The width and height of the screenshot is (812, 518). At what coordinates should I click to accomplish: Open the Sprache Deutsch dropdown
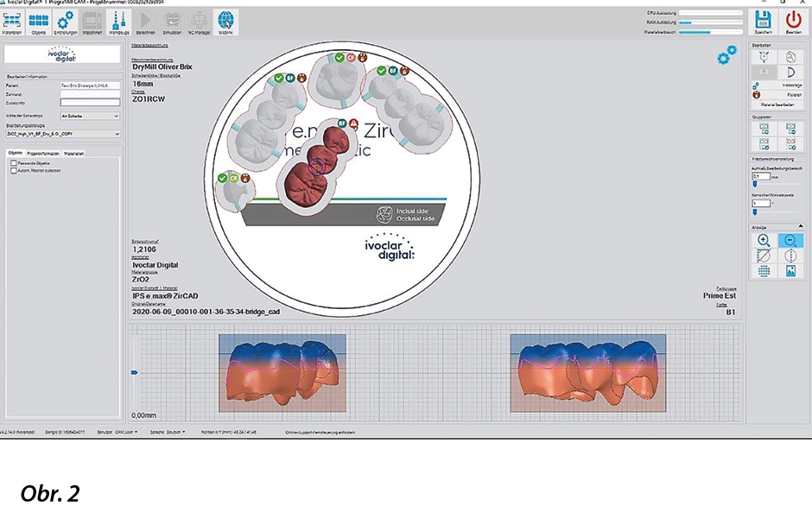(x=168, y=432)
